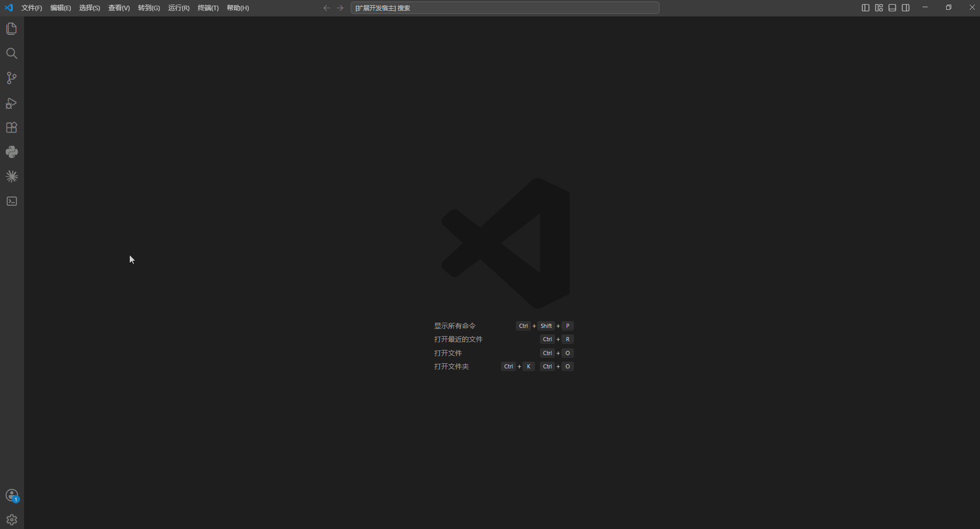Minimize the VS Code window
The height and width of the screenshot is (529, 980).
pyautogui.click(x=925, y=8)
